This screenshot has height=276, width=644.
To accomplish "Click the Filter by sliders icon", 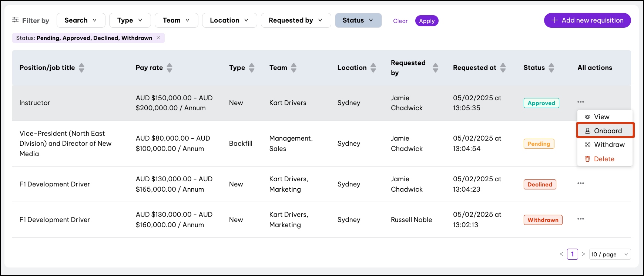I will pyautogui.click(x=15, y=20).
